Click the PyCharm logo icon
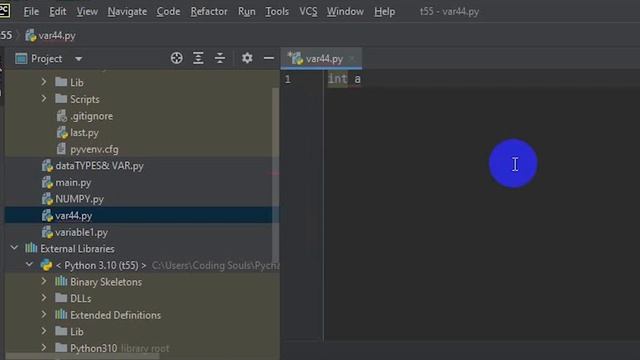The height and width of the screenshot is (360, 640). (x=4, y=10)
